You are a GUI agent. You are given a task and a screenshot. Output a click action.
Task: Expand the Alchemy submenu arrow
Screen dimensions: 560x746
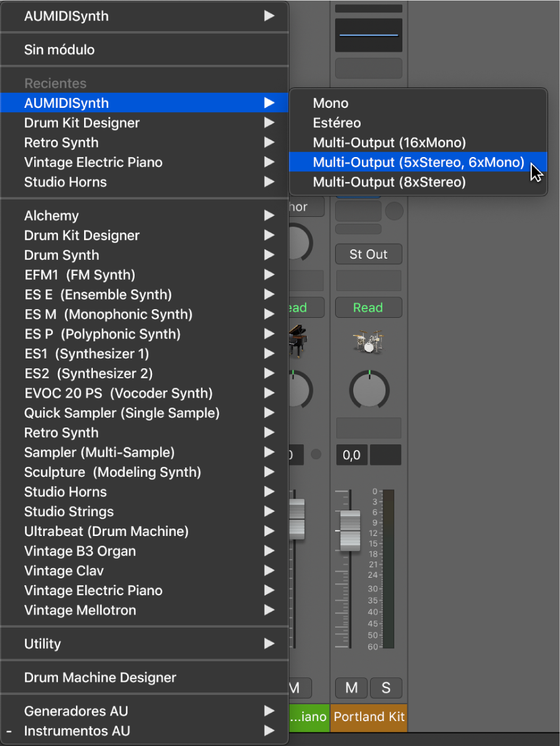[x=268, y=216]
